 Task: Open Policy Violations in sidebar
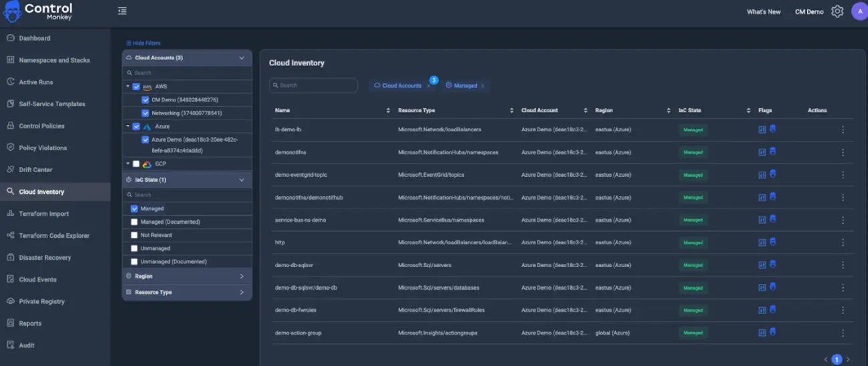pyautogui.click(x=55, y=148)
